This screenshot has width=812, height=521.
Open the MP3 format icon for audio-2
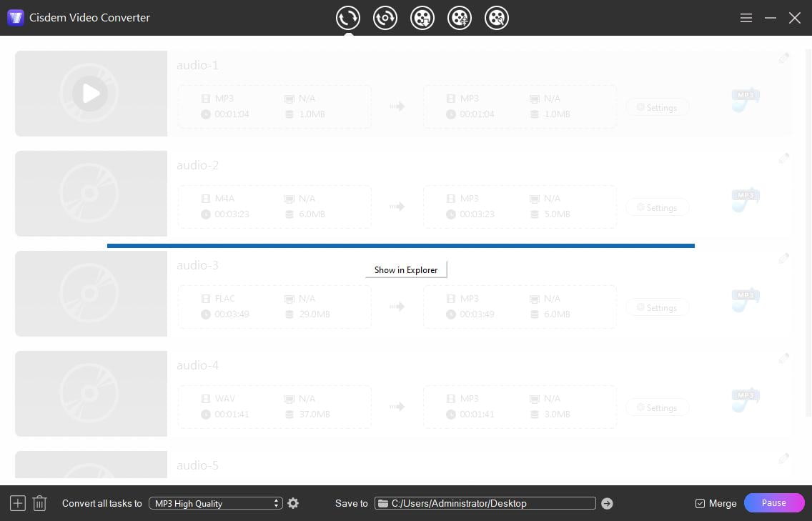click(x=746, y=200)
